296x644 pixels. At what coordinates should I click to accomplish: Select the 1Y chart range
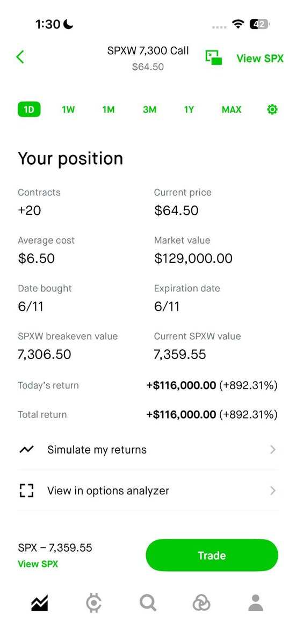[189, 109]
